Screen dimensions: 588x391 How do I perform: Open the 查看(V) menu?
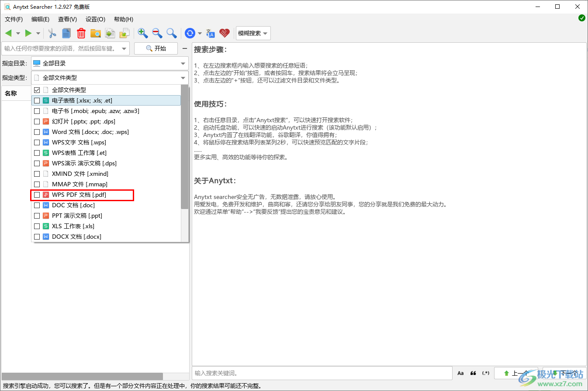pos(67,19)
